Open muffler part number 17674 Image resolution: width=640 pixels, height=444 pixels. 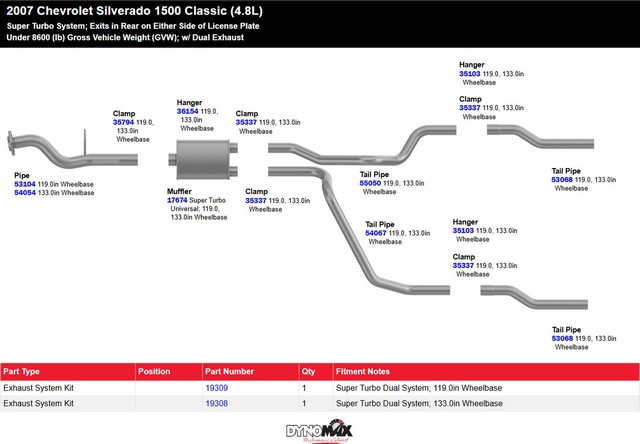point(178,200)
